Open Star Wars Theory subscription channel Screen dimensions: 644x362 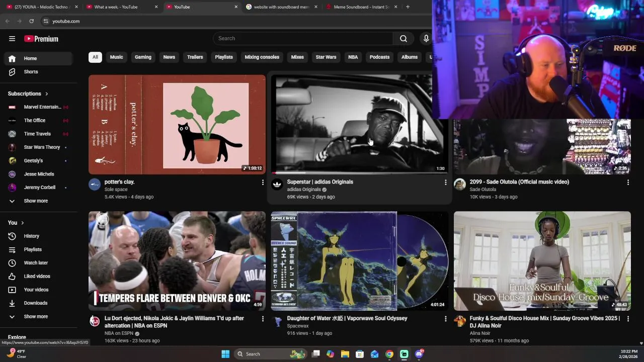coord(39,147)
